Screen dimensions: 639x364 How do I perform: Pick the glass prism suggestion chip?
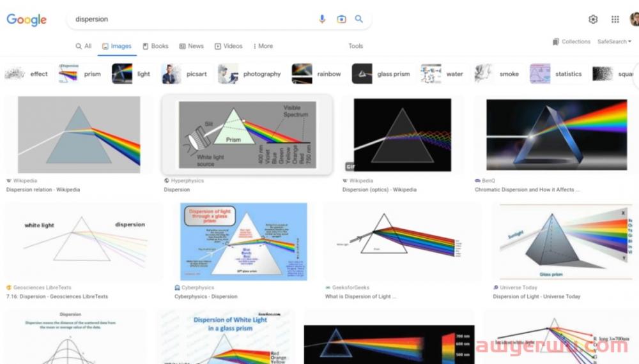point(381,73)
